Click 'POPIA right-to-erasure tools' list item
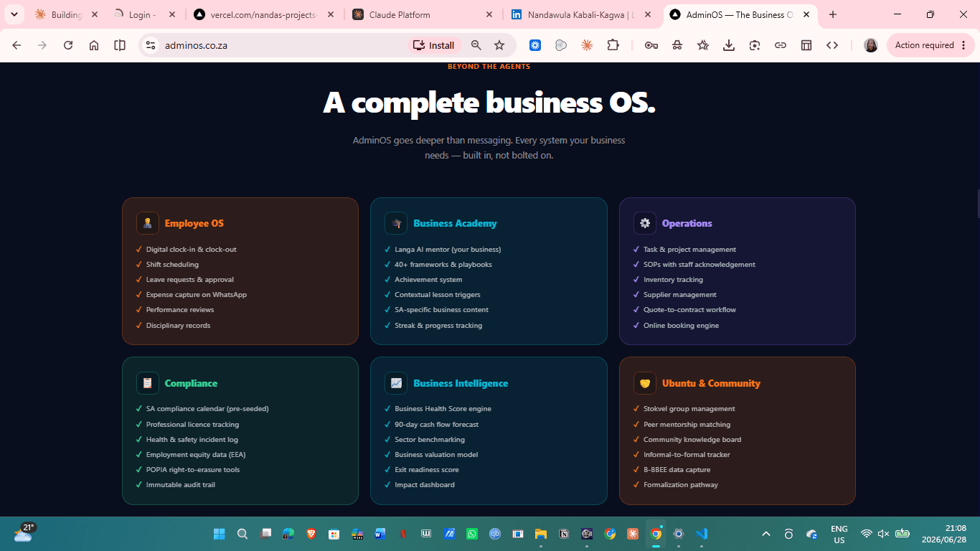Image resolution: width=980 pixels, height=551 pixels. (193, 470)
